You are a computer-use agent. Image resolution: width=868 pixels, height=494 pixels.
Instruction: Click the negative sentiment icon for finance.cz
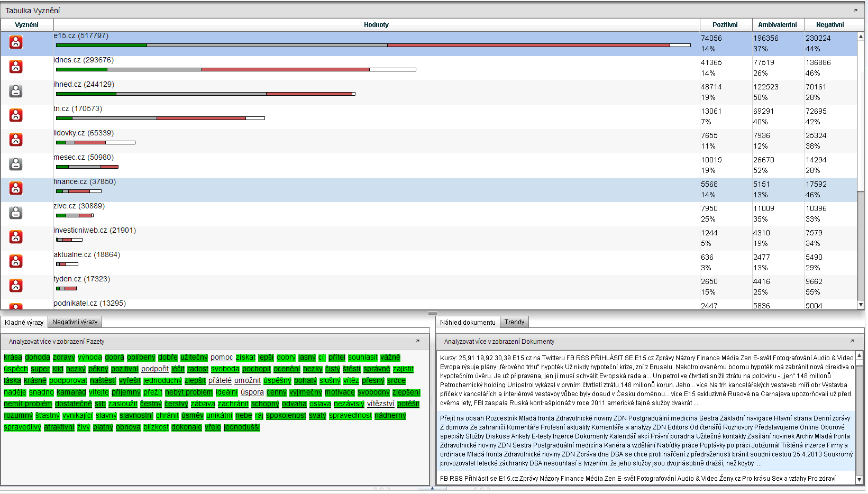point(16,188)
